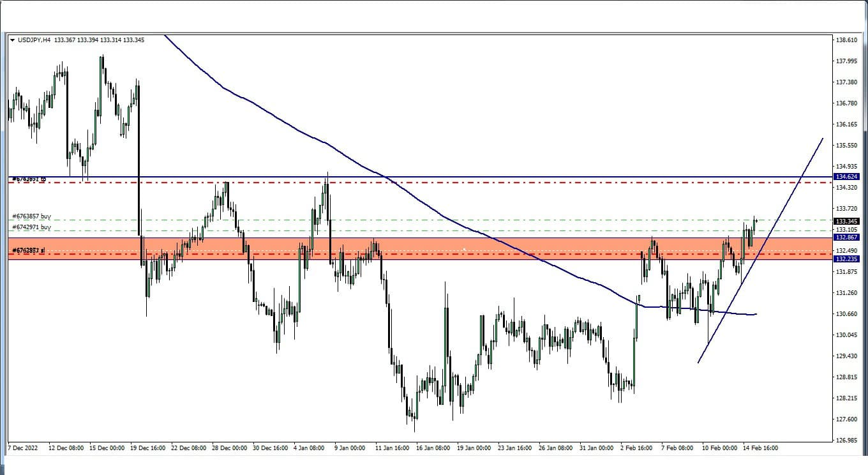Viewport: 868px width, 475px height.
Task: Click the 135.550 price scale label
Action: point(846,145)
